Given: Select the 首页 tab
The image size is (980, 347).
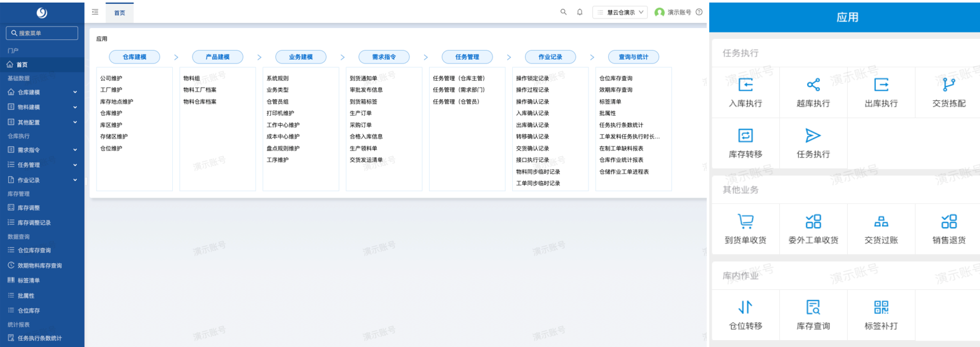Looking at the screenshot, I should point(119,13).
